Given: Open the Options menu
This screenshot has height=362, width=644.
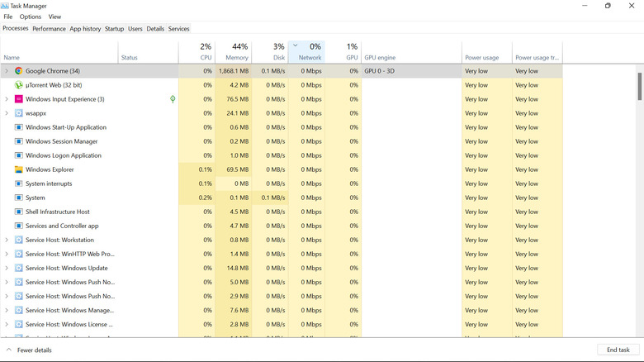Looking at the screenshot, I should [x=31, y=17].
